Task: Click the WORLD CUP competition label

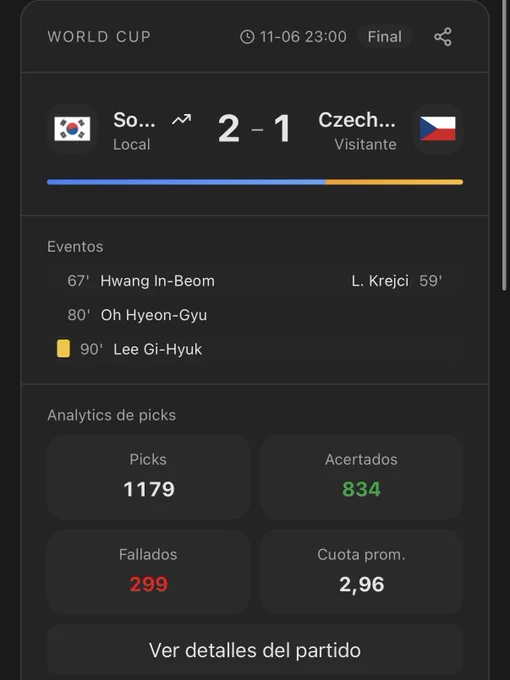Action: point(99,37)
